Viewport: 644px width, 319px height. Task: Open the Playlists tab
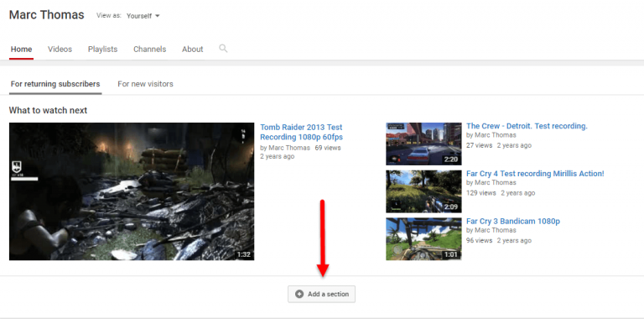(x=102, y=49)
